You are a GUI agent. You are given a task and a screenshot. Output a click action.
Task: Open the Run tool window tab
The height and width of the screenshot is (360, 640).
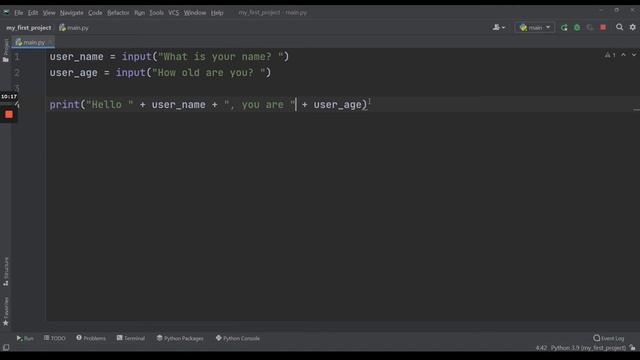25,338
